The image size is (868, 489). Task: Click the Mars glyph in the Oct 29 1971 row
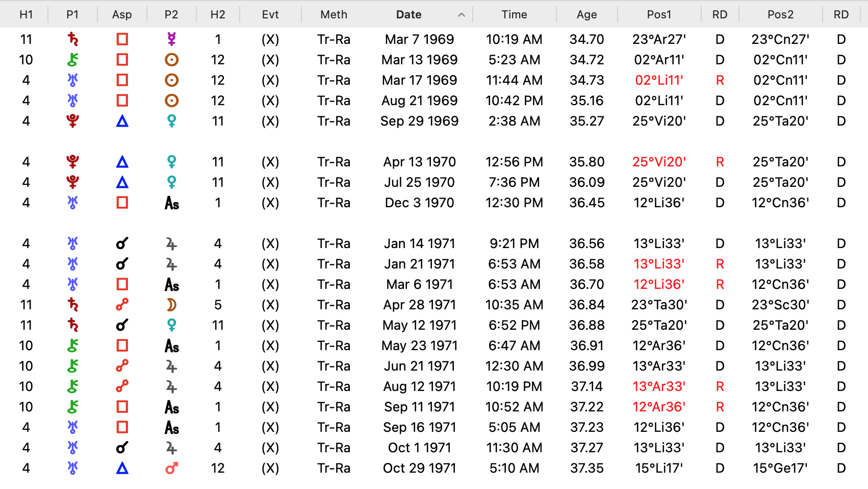172,468
